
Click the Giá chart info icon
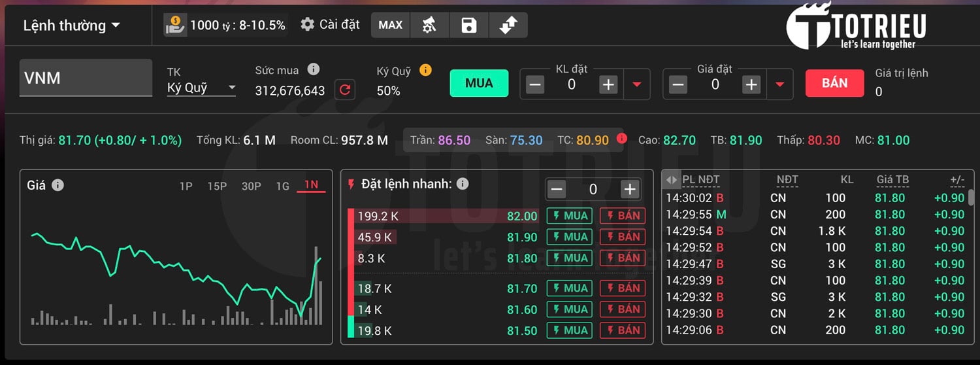(x=57, y=185)
